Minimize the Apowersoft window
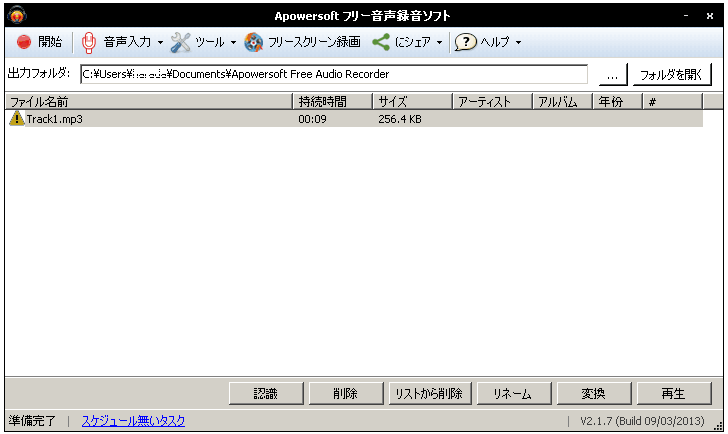This screenshot has height=434, width=728. 686,16
